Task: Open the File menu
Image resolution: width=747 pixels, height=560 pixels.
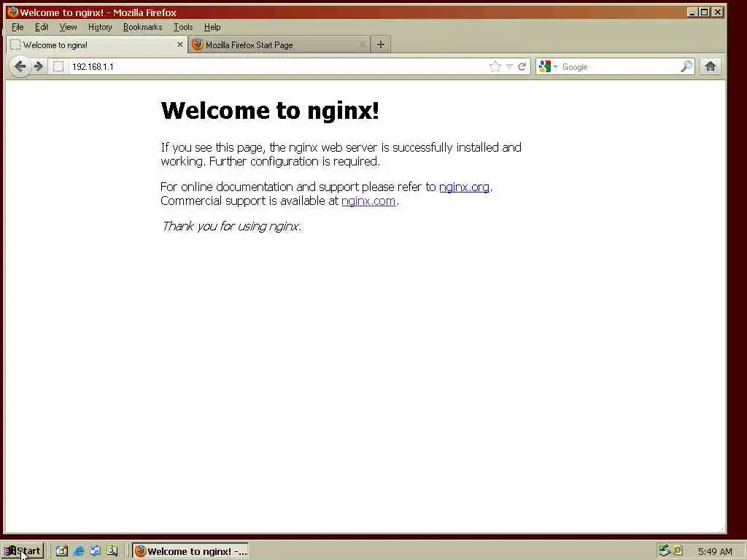Action: [18, 27]
